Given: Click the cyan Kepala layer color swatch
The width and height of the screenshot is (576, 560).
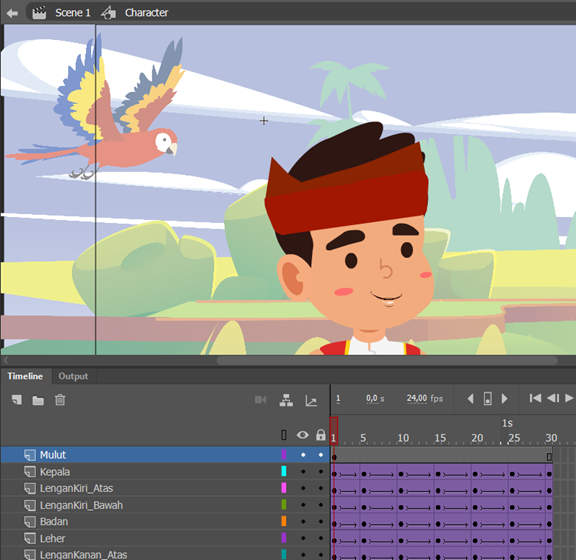Looking at the screenshot, I should (284, 471).
